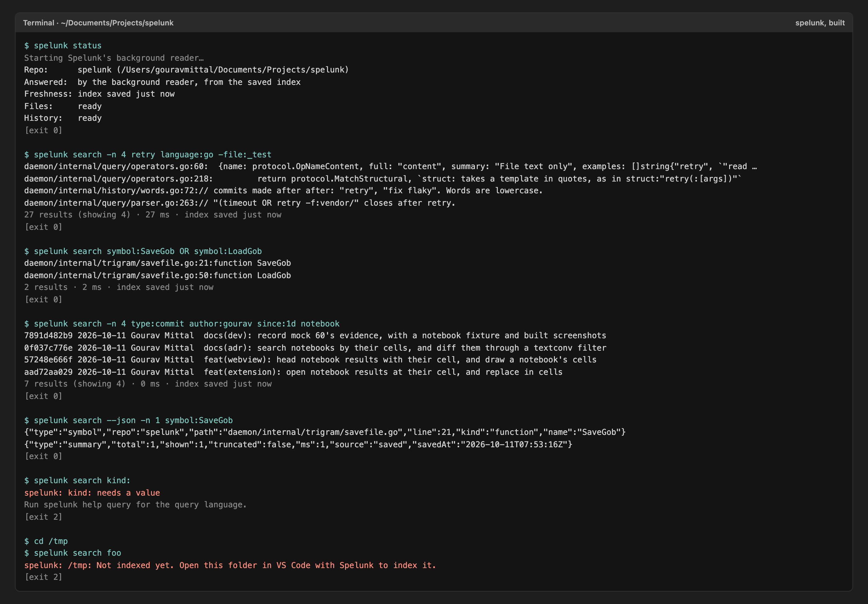The image size is (868, 604).
Task: Click the terminal title 'Terminal · ~/Documents/Projects/spelunk'
Action: click(x=98, y=23)
